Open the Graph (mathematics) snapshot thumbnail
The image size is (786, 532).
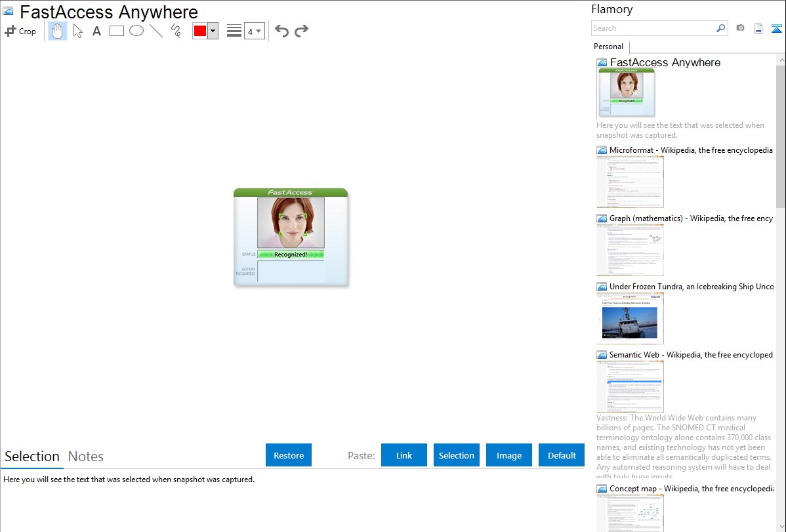coord(630,250)
